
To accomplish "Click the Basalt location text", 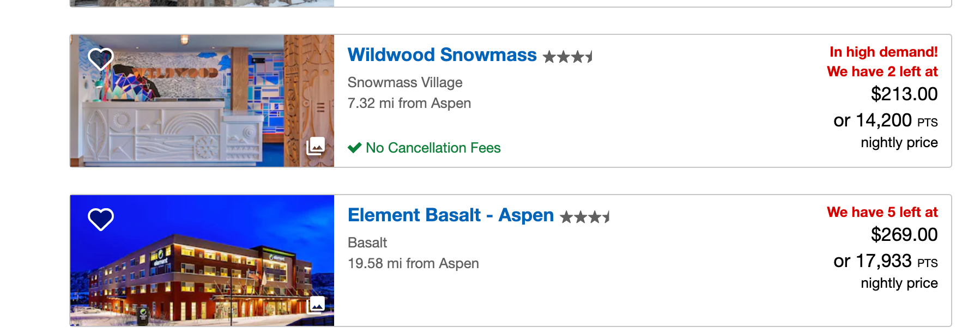I will click(367, 243).
